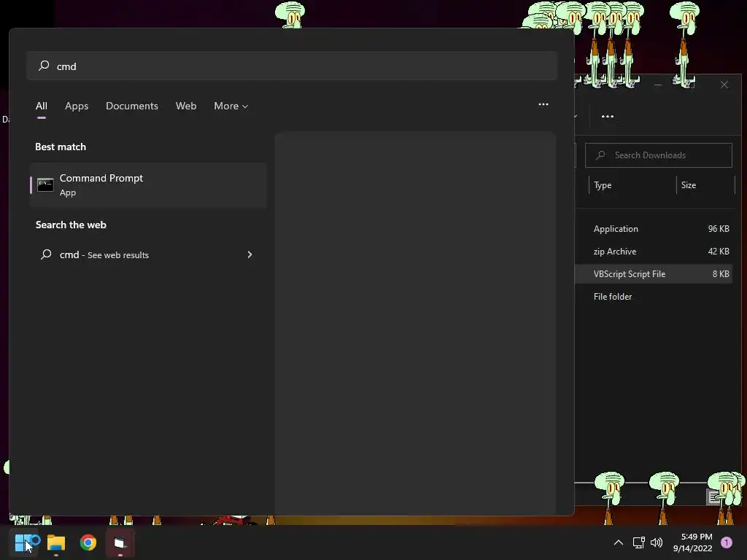Open network status icon in system tray
This screenshot has height=560, width=747.
tap(639, 542)
